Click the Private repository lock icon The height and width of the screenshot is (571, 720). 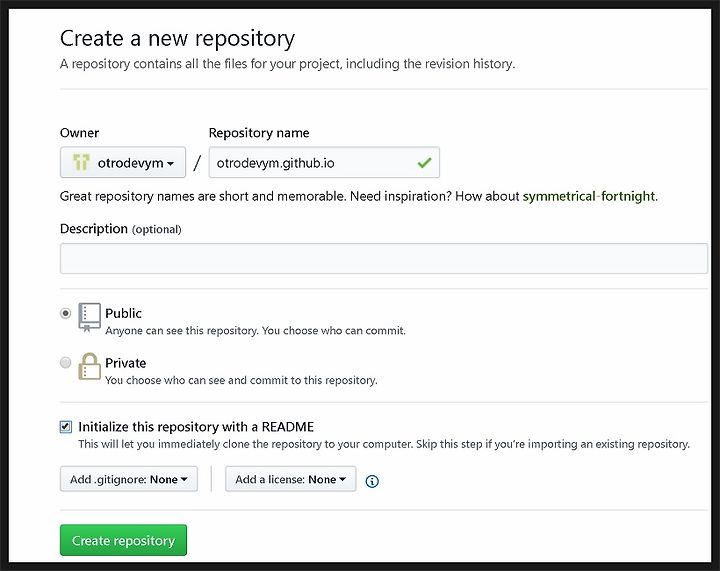(x=89, y=366)
